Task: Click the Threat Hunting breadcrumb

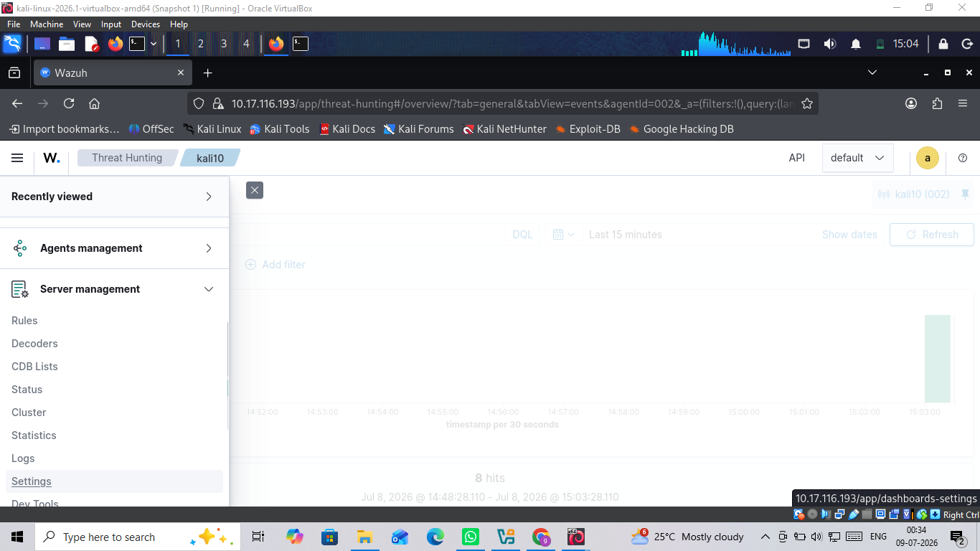Action: coord(126,158)
